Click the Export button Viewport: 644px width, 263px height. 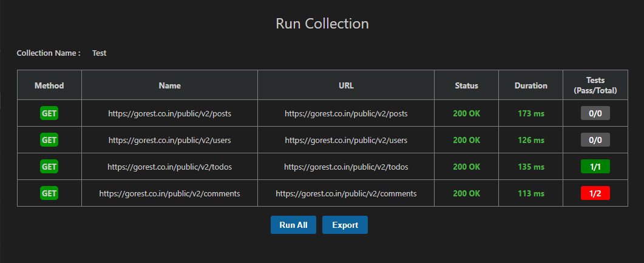tap(345, 225)
